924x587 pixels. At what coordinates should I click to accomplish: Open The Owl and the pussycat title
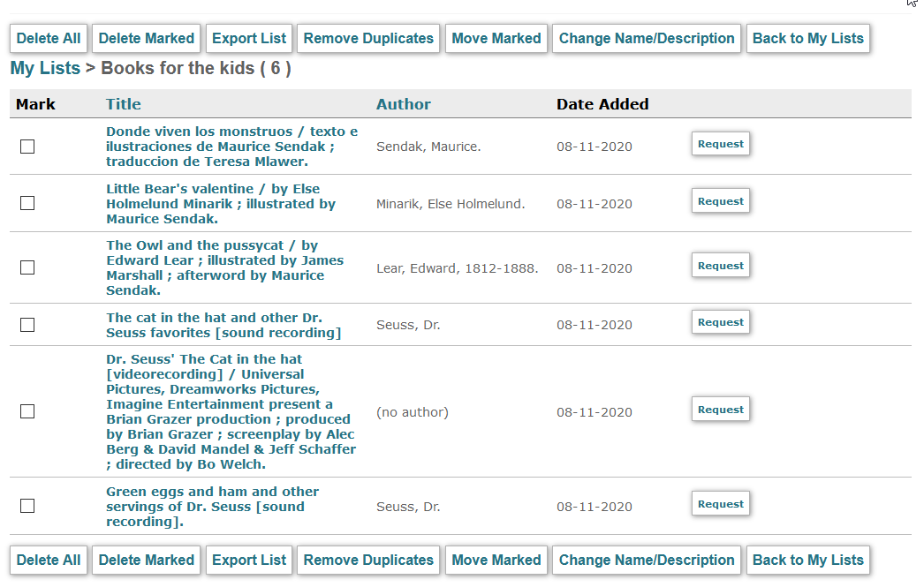pyautogui.click(x=224, y=267)
